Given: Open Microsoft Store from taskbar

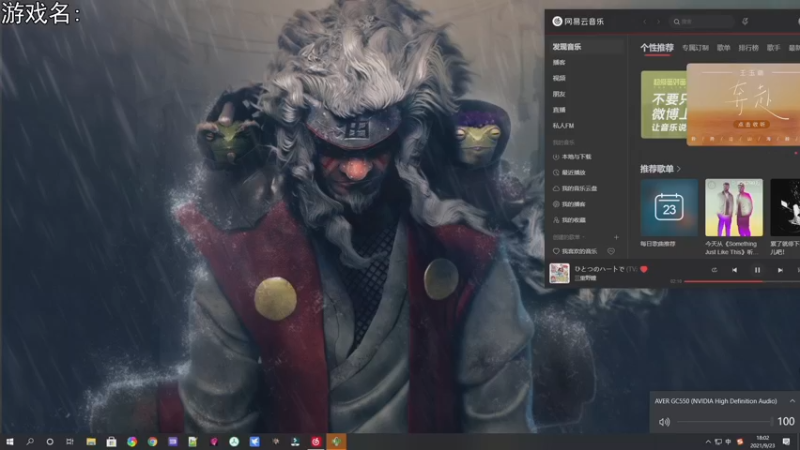Looking at the screenshot, I should pyautogui.click(x=111, y=442).
